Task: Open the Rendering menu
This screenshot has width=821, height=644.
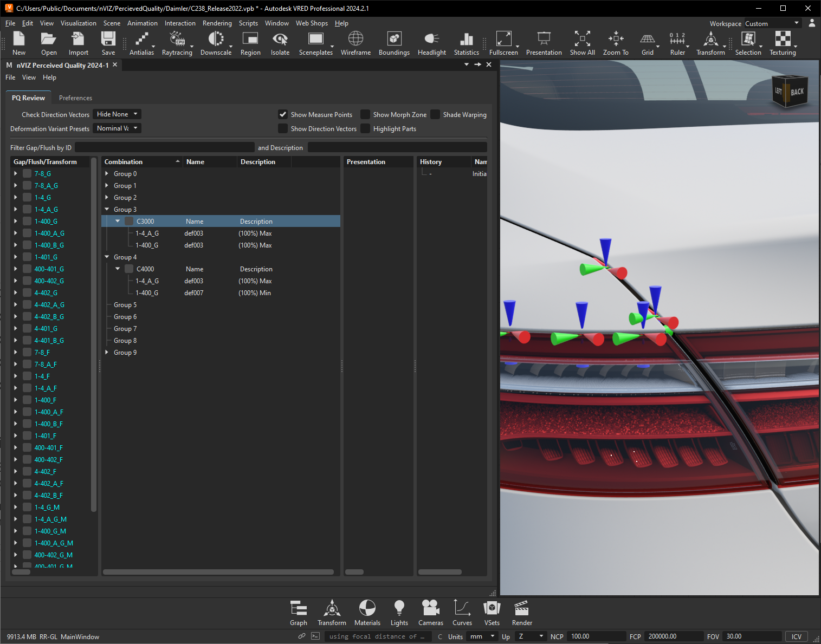Action: 217,23
